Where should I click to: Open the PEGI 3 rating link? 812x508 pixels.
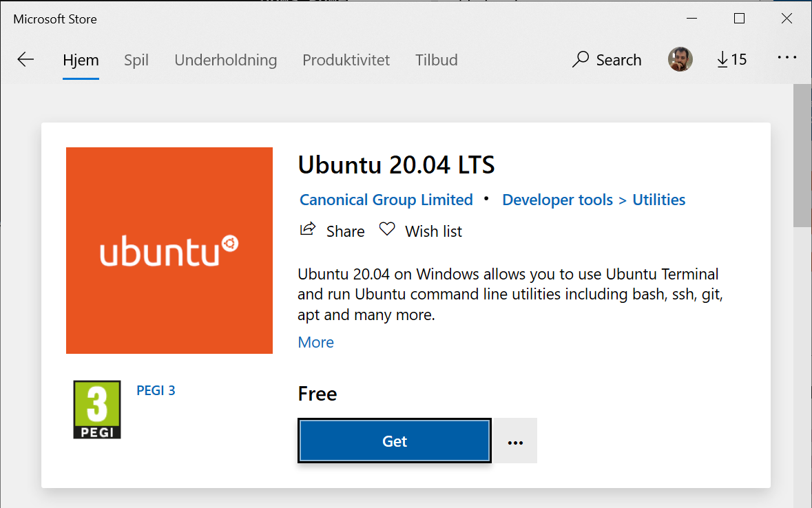[156, 390]
